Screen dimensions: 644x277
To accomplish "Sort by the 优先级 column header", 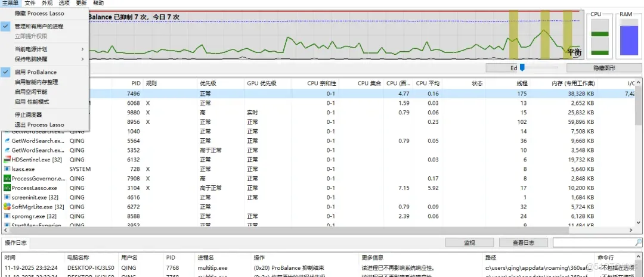I will coord(221,83).
